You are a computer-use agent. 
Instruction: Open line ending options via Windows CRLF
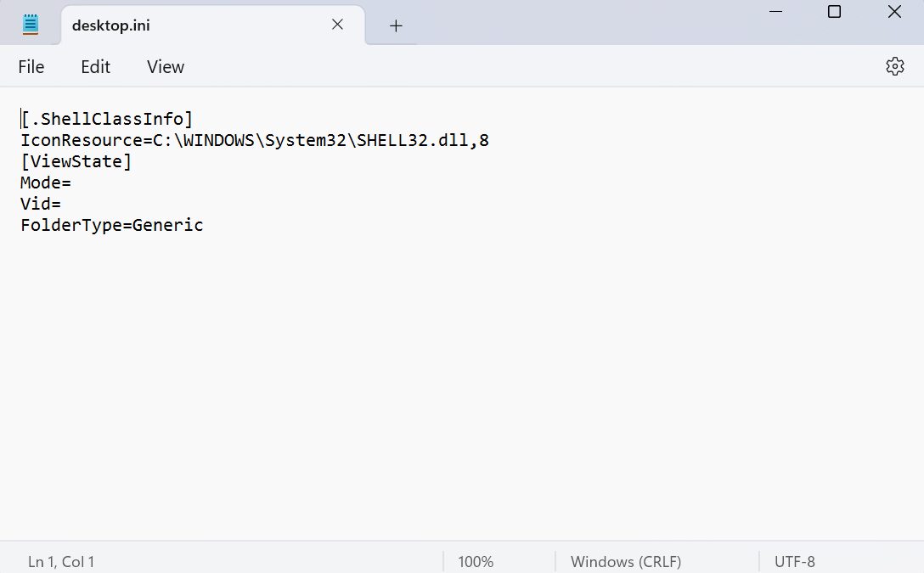625,561
